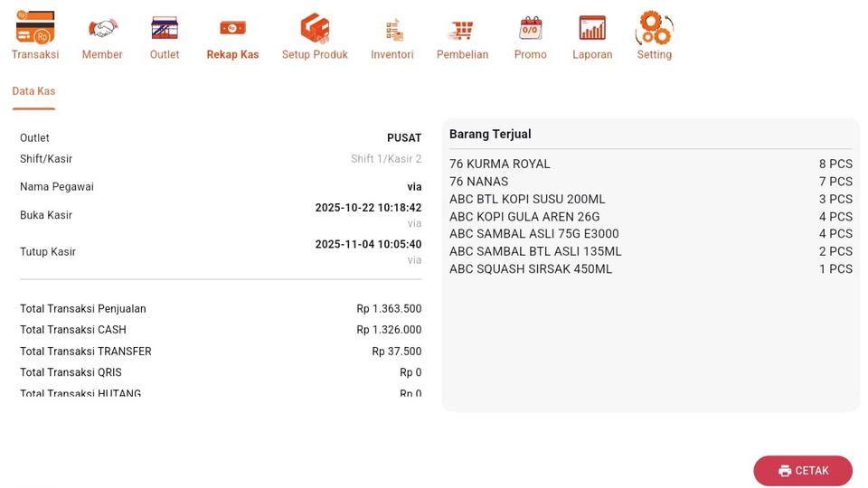Open the Rekap Kas money icon
This screenshot has width=868, height=488.
(x=232, y=28)
